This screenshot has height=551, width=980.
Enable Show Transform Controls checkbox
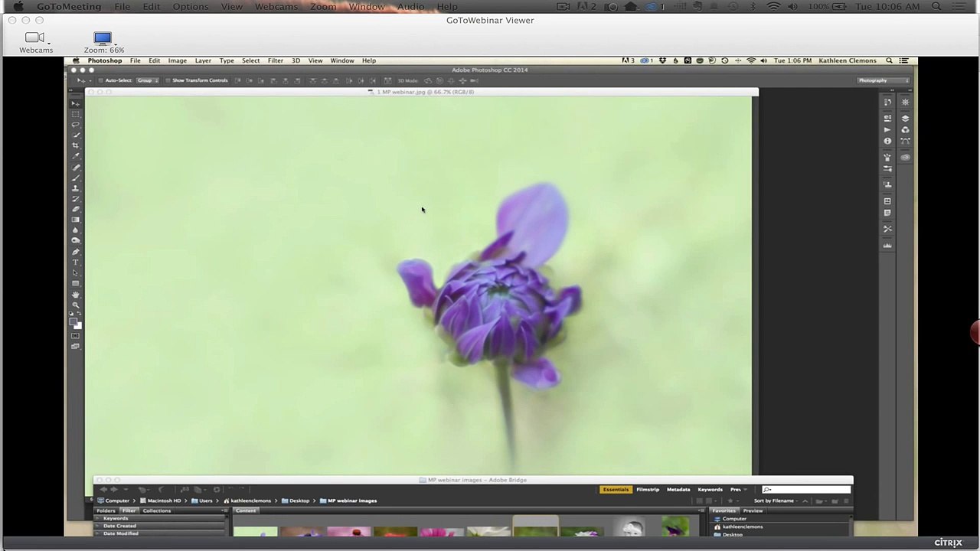[168, 80]
